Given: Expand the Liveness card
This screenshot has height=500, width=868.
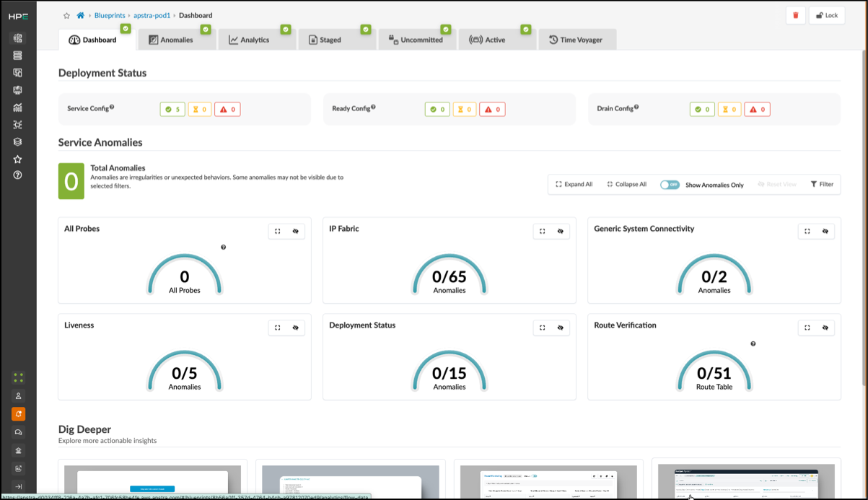Looking at the screenshot, I should click(278, 328).
